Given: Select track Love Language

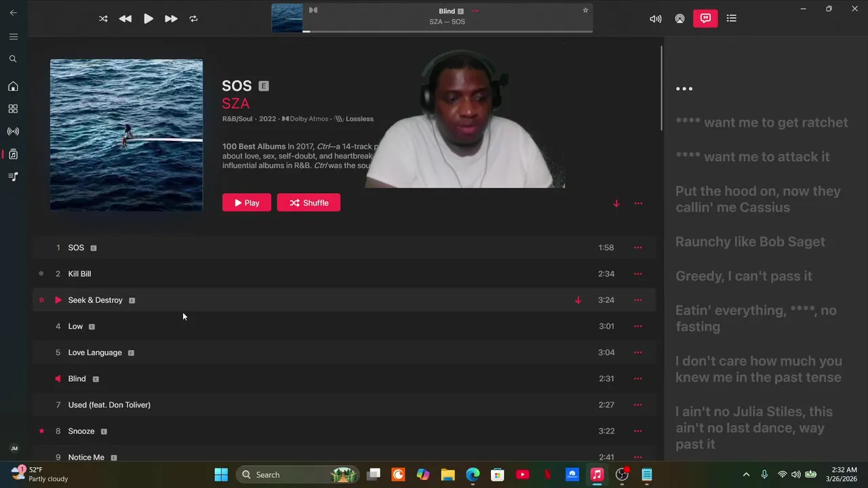Looking at the screenshot, I should (344, 352).
